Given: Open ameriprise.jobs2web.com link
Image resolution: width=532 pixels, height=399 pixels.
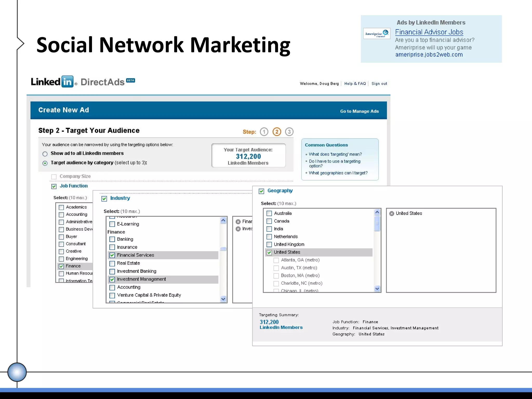Looking at the screenshot, I should [429, 55].
